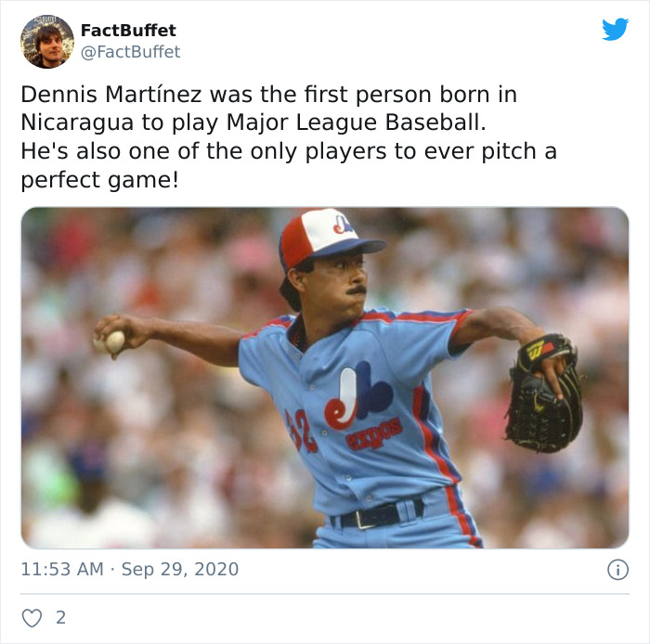
Task: Click the word 'Nicaragua' in the tweet
Action: (77, 122)
